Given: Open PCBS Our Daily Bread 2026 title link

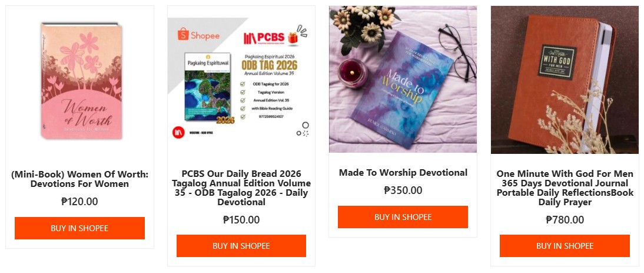Looking at the screenshot, I should (241, 188).
